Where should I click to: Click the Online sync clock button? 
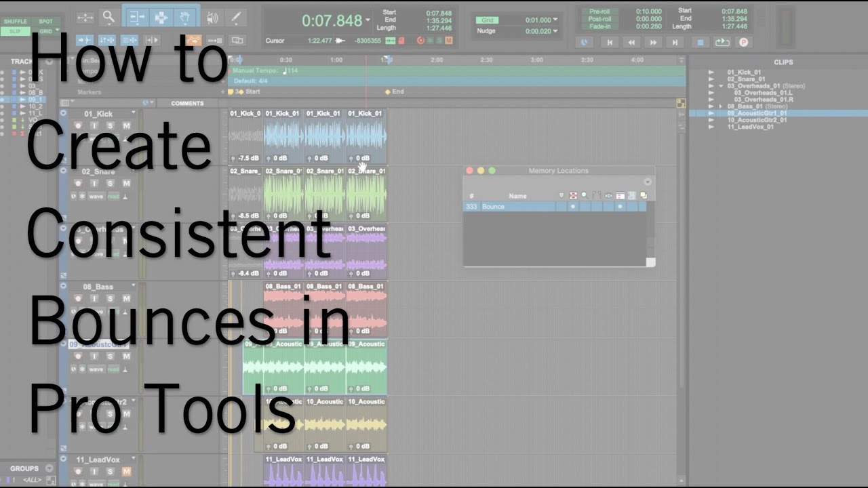[x=585, y=42]
